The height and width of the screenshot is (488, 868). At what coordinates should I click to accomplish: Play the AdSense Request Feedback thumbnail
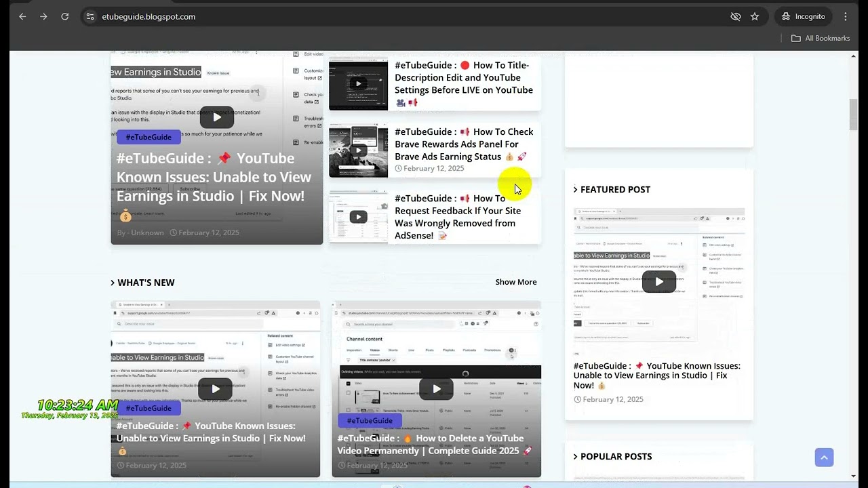point(358,217)
